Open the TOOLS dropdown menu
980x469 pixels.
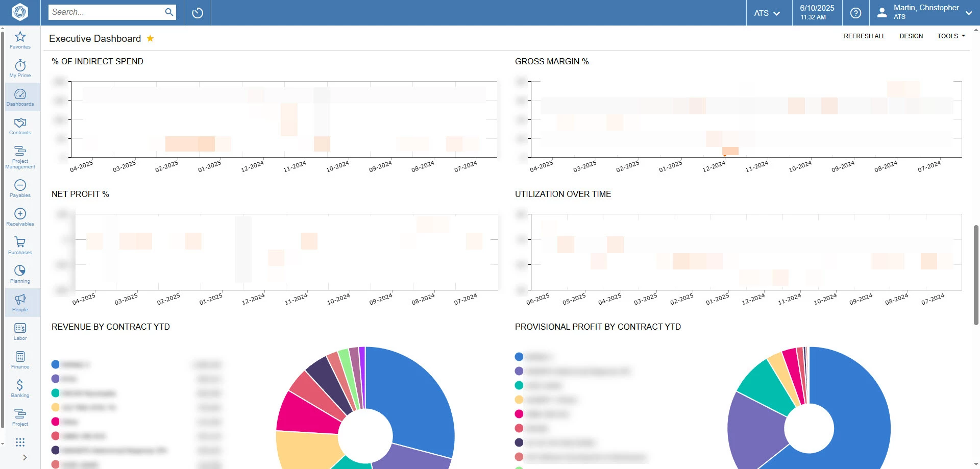tap(951, 36)
